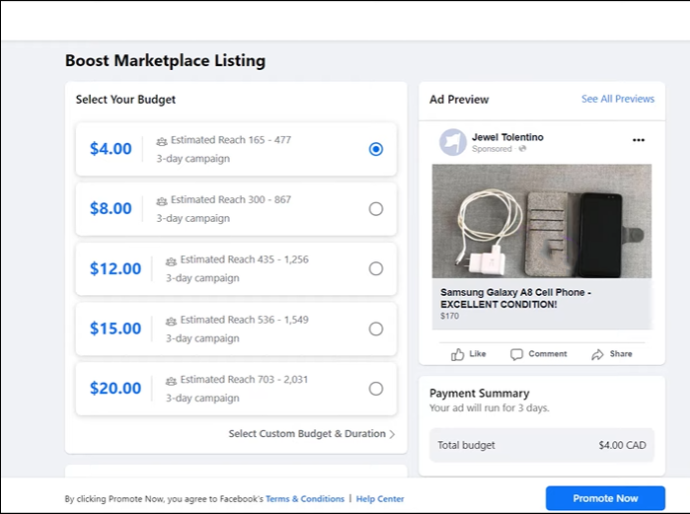Screen dimensions: 690x514
Task: Click the Share label text
Action: [x=620, y=354]
